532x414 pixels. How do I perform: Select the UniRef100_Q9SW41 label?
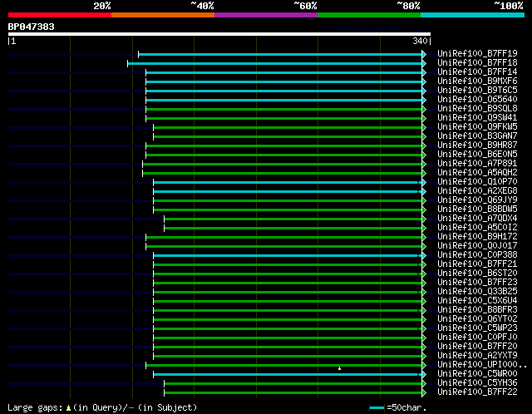[x=477, y=117]
